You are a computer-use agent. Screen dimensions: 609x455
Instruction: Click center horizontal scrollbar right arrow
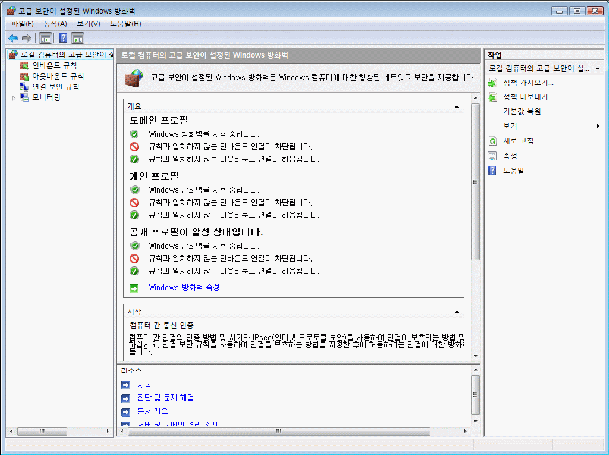(465, 431)
